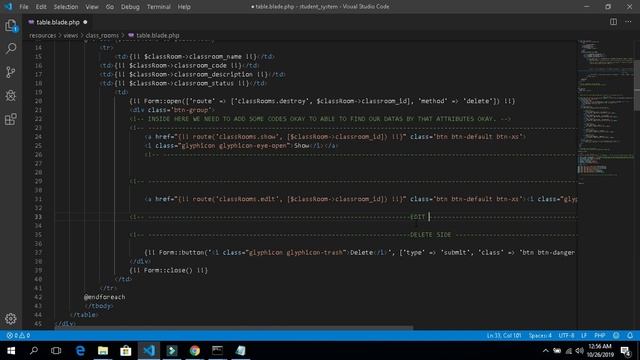Image resolution: width=640 pixels, height=360 pixels.
Task: Open the editor More Actions ellipsis
Action: click(x=628, y=22)
